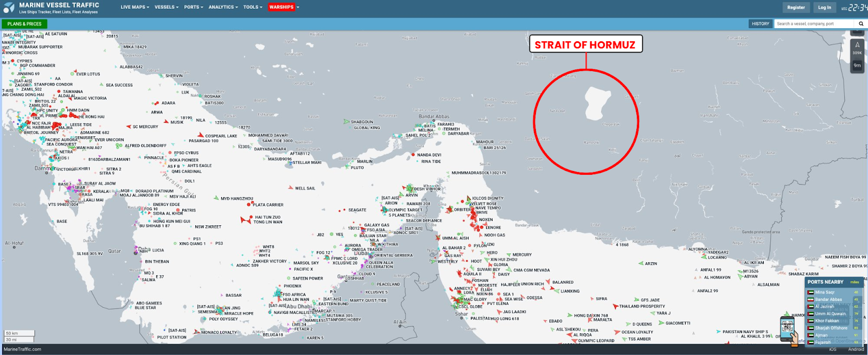Click the Mina Saqr flag icon in ports list
This screenshot has height=355, width=868.
(x=810, y=293)
